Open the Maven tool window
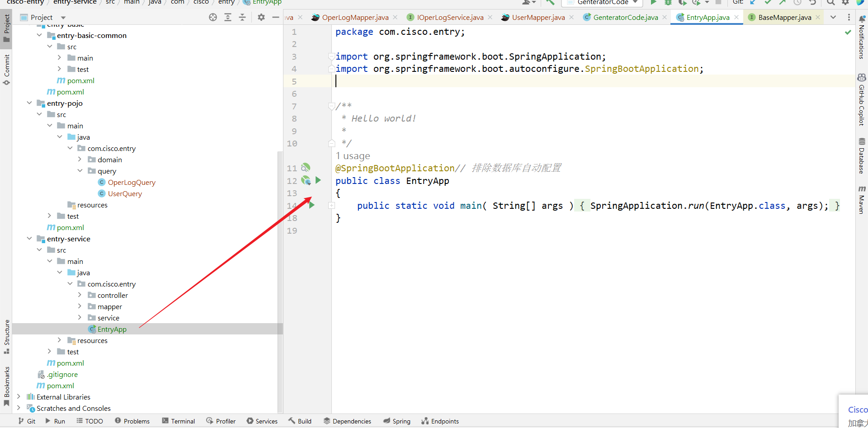The height and width of the screenshot is (428, 868). [x=862, y=199]
